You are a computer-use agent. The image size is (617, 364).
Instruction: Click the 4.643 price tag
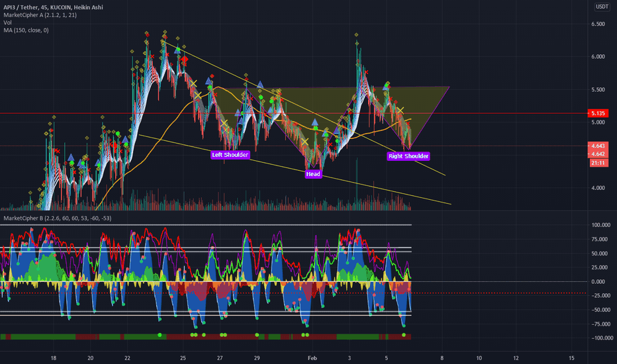coord(598,146)
